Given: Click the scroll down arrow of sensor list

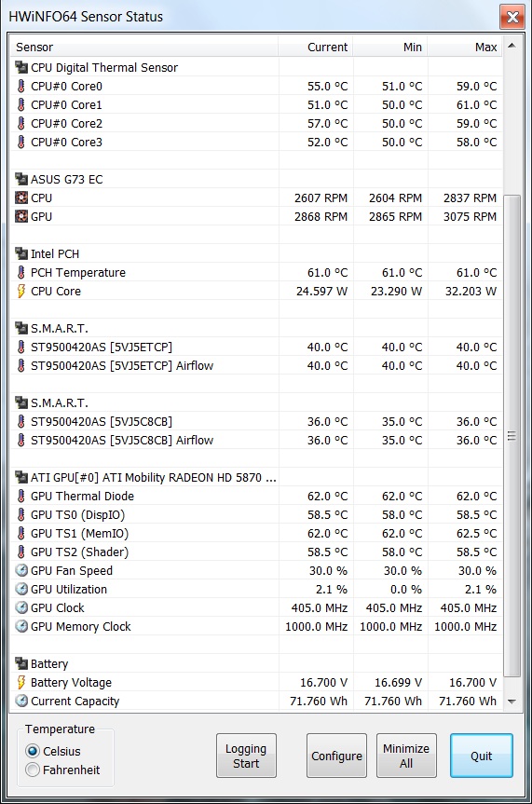Looking at the screenshot, I should (x=512, y=701).
